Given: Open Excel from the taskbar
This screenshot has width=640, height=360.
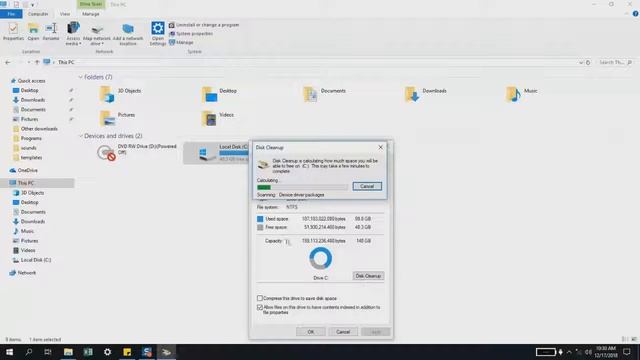Looking at the screenshot, I should pos(88,352).
